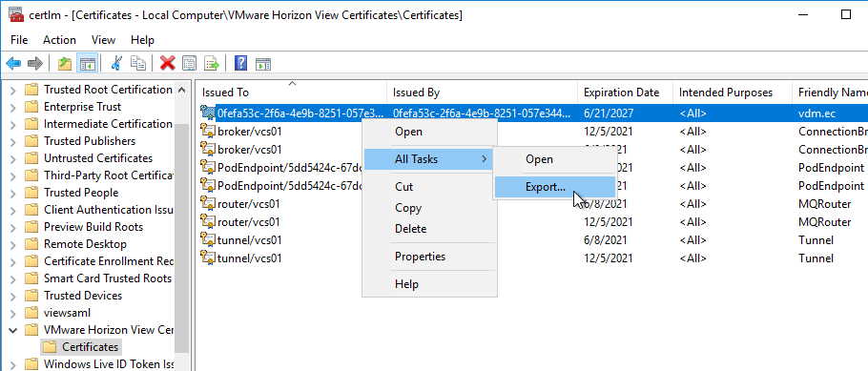The width and height of the screenshot is (868, 371).
Task: Expand the Remote Desktop folder node
Action: [x=13, y=244]
